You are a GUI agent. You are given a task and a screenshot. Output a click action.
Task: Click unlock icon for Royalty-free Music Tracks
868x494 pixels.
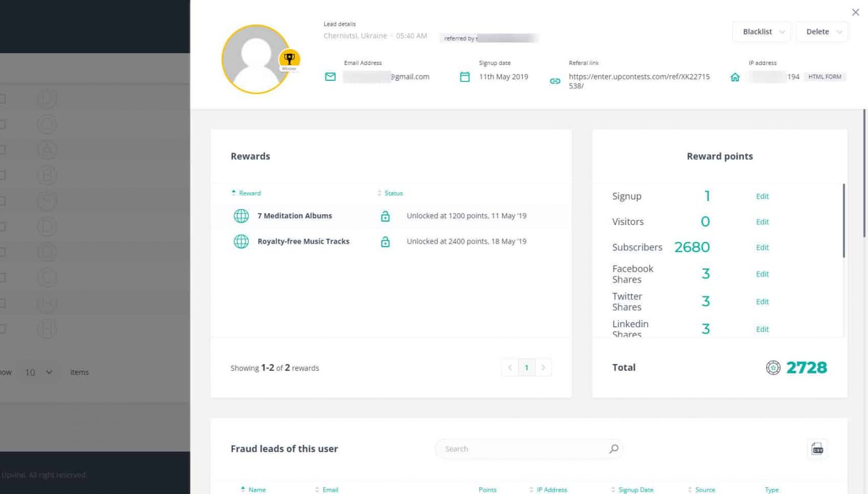click(385, 242)
